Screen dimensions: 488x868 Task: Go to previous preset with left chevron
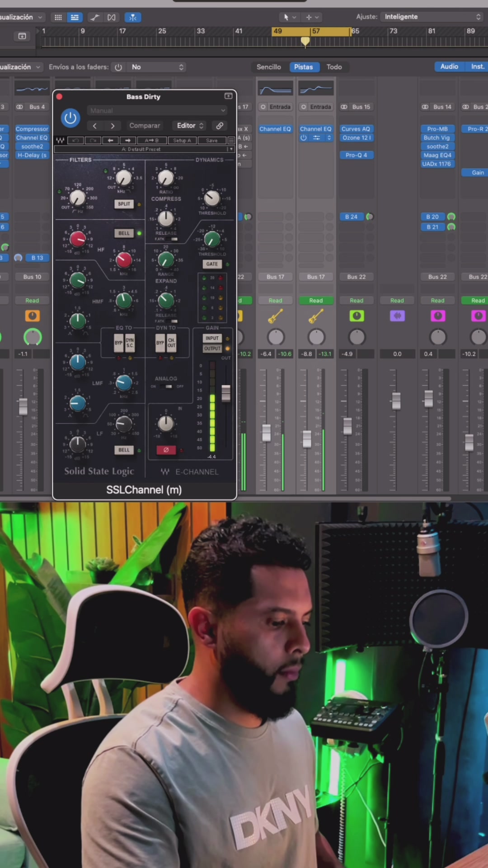pos(94,126)
